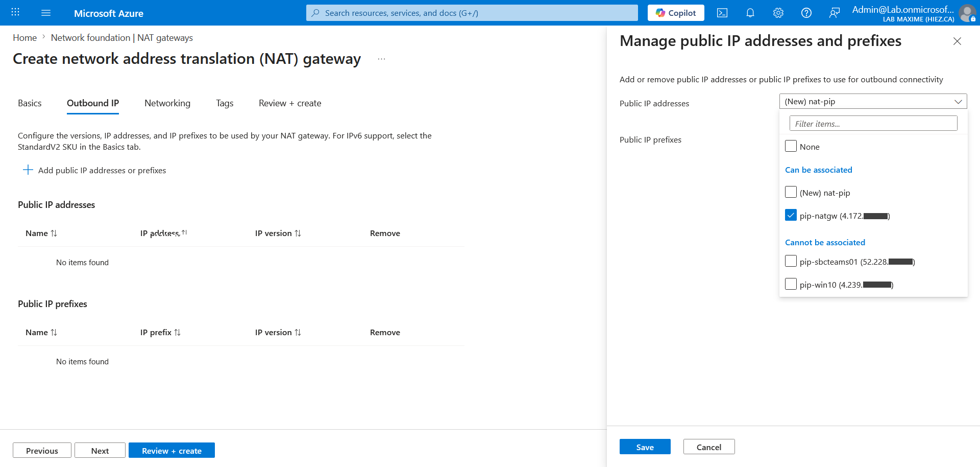Image resolution: width=980 pixels, height=467 pixels.
Task: Click the Previous button
Action: coord(42,450)
